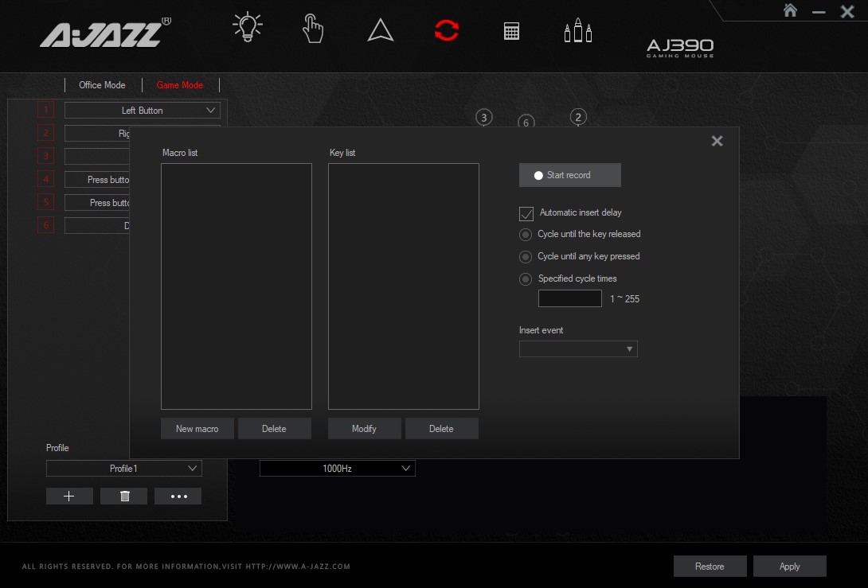Open the Profile1 selection dropdown
This screenshot has height=588, width=868.
[123, 468]
